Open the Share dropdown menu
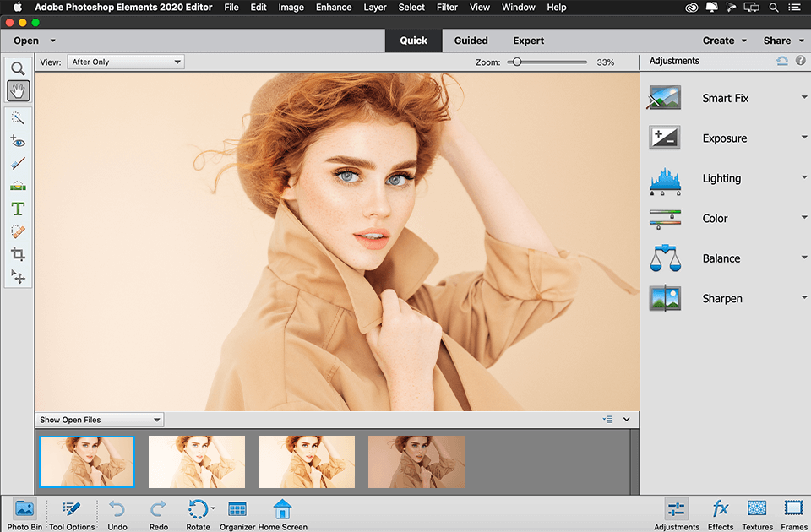811x532 pixels. pyautogui.click(x=783, y=41)
